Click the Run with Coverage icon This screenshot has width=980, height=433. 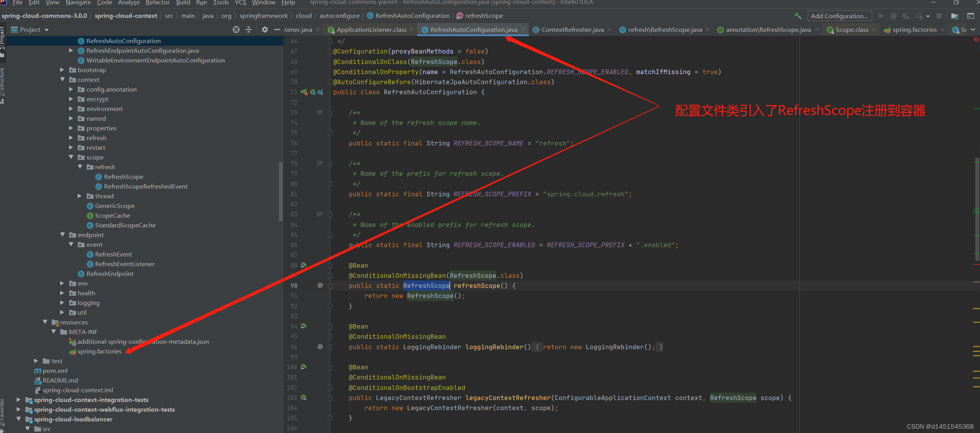(906, 16)
